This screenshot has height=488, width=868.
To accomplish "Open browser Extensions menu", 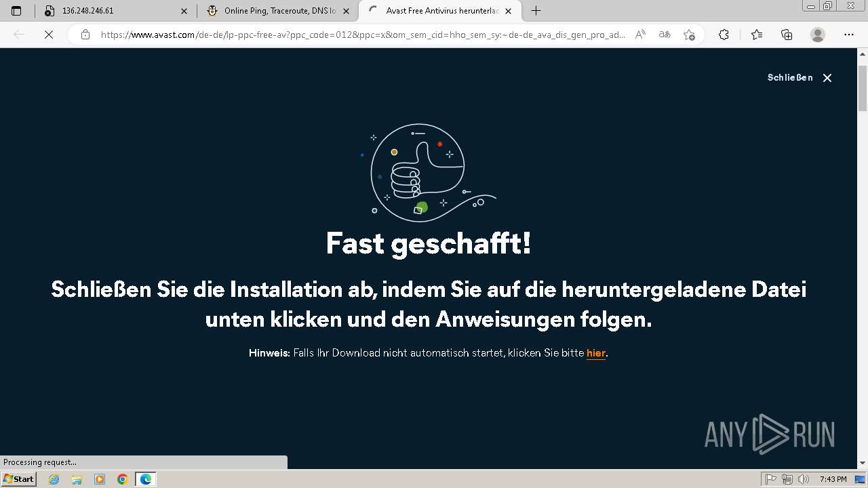I will (x=724, y=35).
